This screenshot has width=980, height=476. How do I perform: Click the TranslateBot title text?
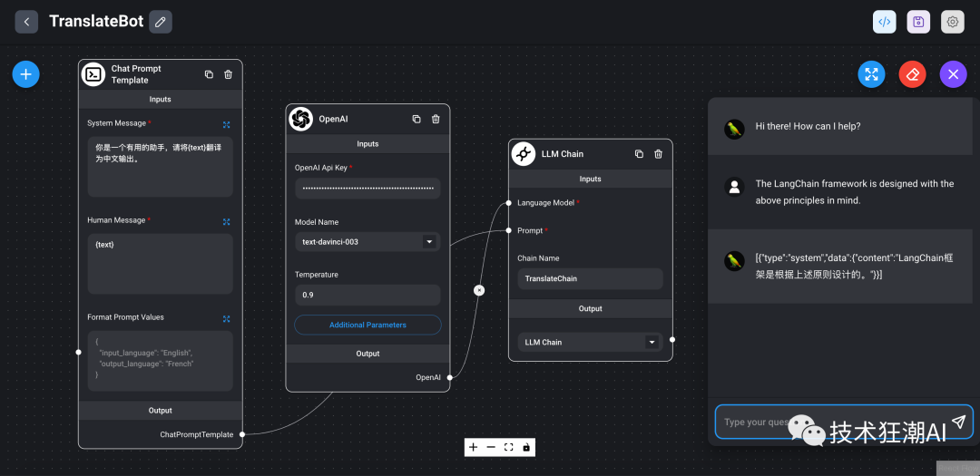96,21
